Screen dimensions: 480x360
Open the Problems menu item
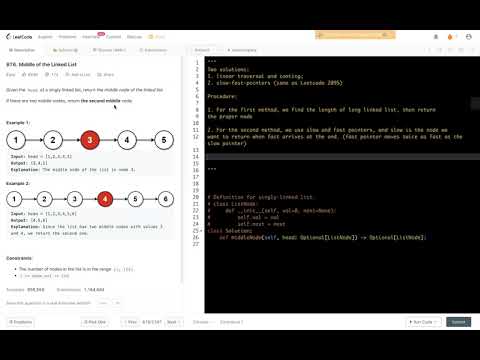pos(67,37)
